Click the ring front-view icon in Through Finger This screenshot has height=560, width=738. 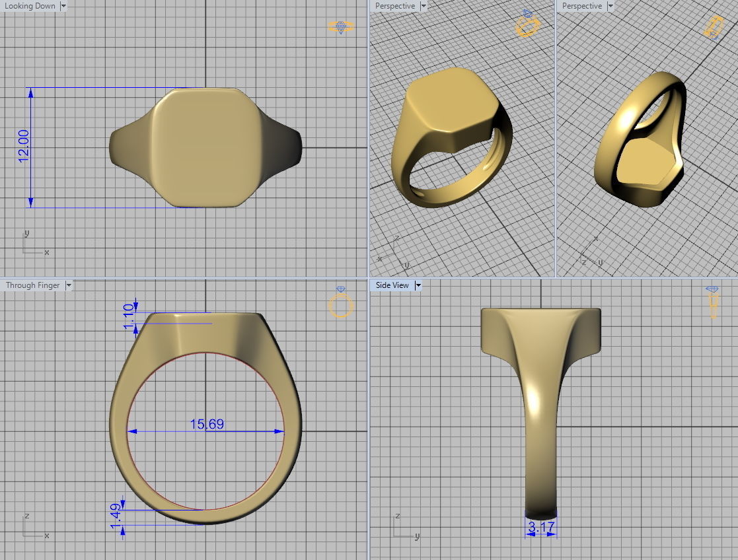[x=341, y=302]
